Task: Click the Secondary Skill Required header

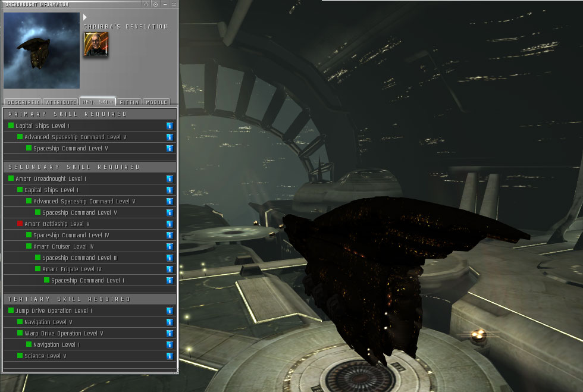Action: (90, 167)
